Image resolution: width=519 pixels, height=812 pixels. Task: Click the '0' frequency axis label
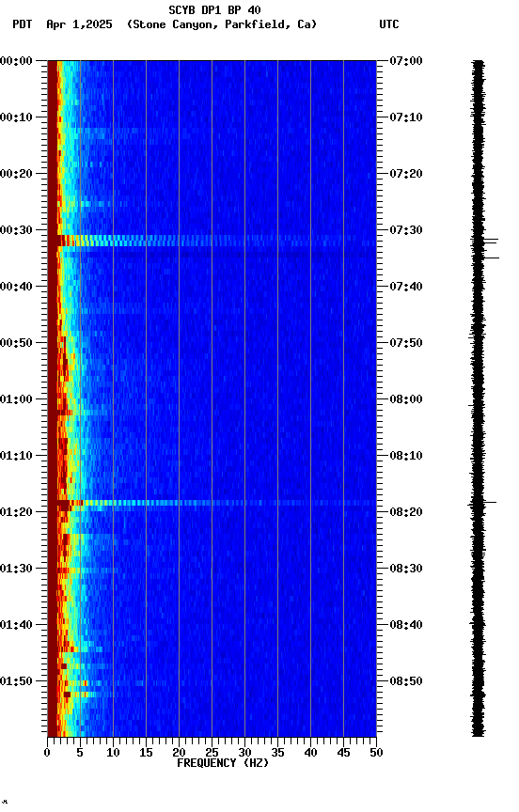pyautogui.click(x=47, y=753)
